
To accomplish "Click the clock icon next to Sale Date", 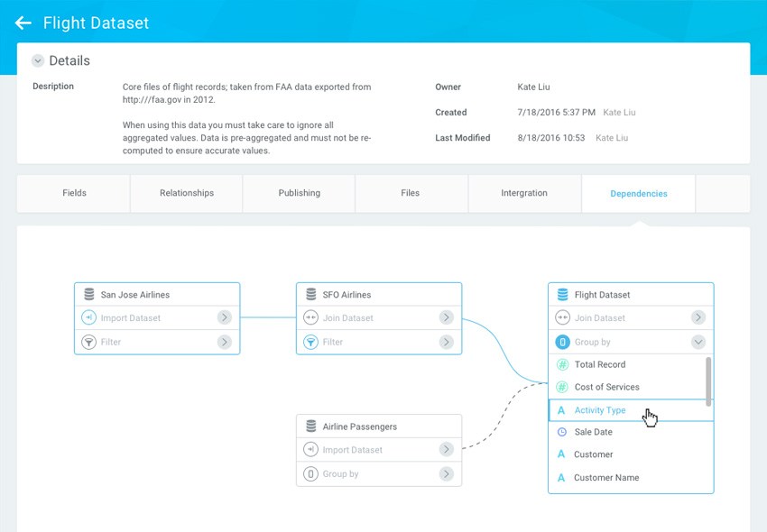I will (562, 433).
